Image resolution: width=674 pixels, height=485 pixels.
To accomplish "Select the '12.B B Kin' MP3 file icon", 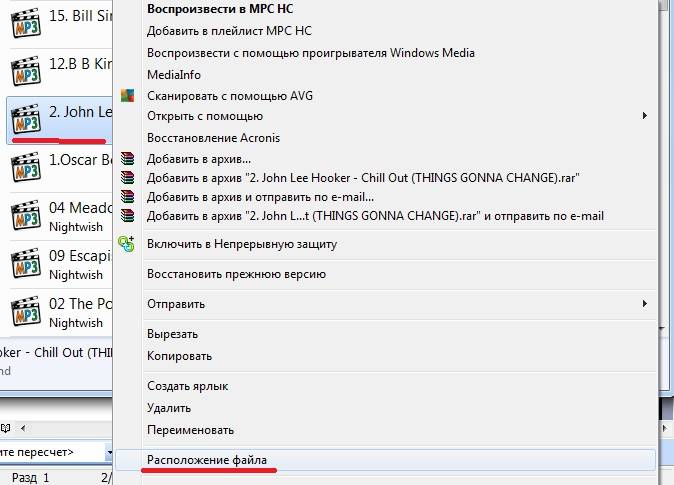I will pyautogui.click(x=25, y=71).
